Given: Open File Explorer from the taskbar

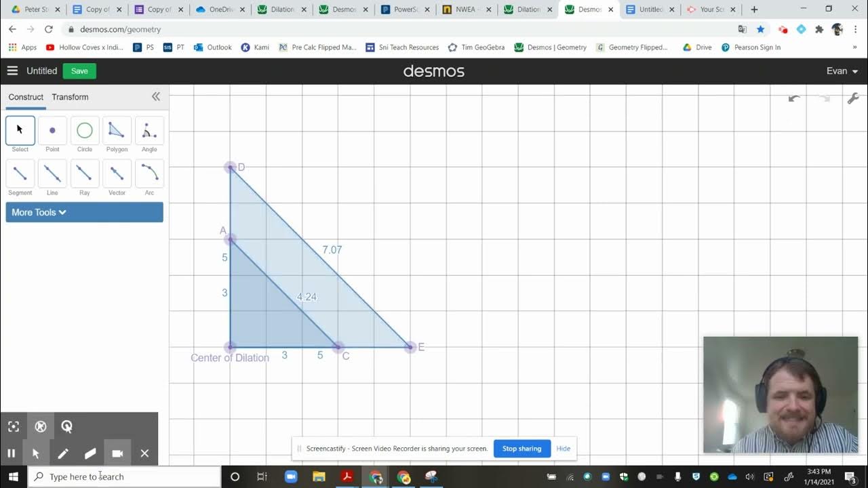Looking at the screenshot, I should click(x=319, y=476).
